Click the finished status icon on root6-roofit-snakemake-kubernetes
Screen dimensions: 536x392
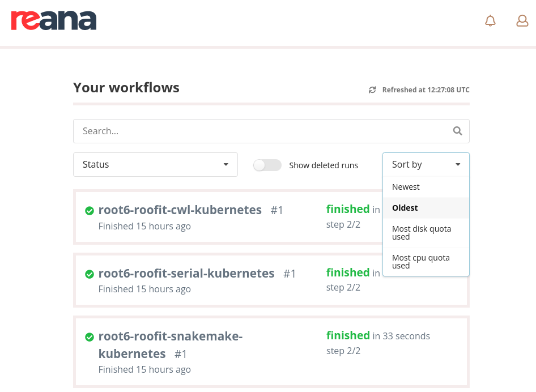coord(89,336)
